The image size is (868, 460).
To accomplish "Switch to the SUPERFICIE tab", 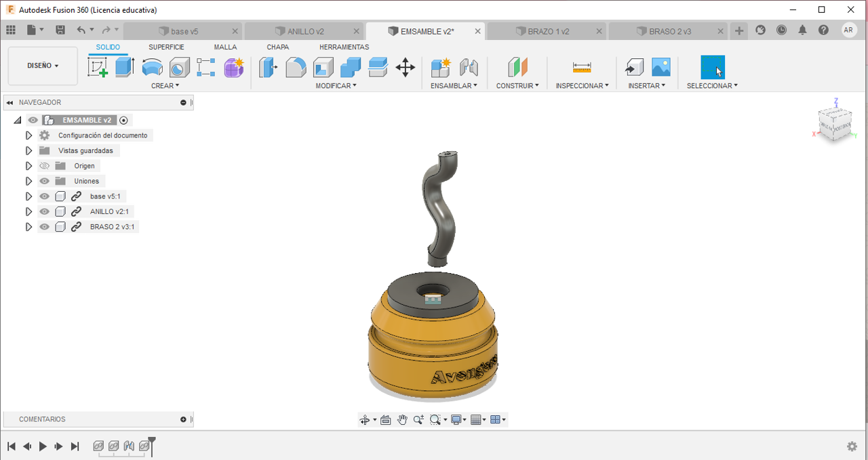I will coord(166,47).
